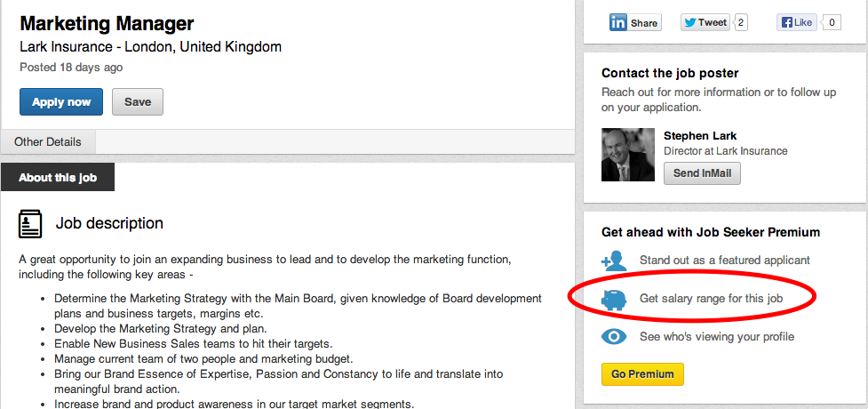Click the job description document icon
The width and height of the screenshot is (868, 409).
[30, 224]
